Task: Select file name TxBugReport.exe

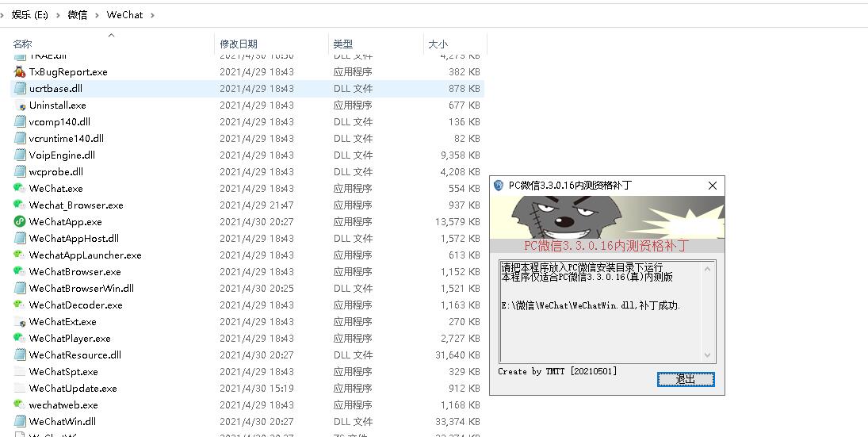Action: (x=68, y=72)
